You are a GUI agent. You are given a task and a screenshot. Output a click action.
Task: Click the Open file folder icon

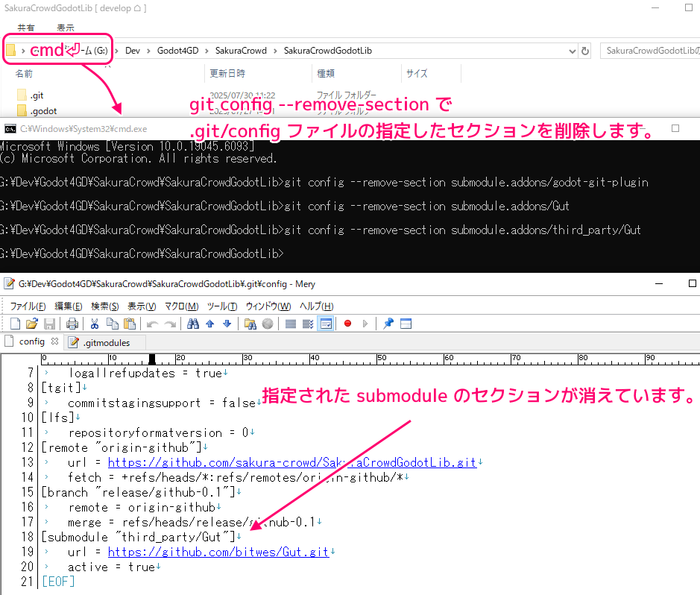pyautogui.click(x=32, y=324)
